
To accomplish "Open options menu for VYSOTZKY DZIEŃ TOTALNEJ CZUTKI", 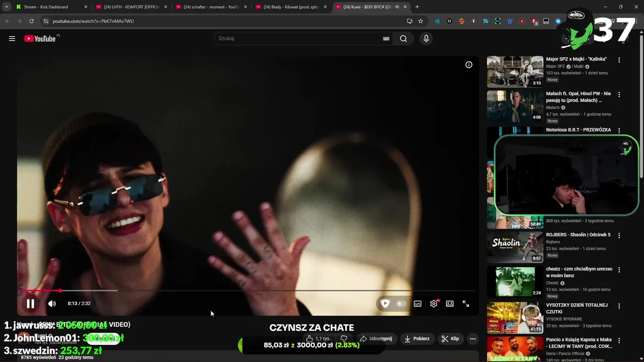I will tap(619, 306).
